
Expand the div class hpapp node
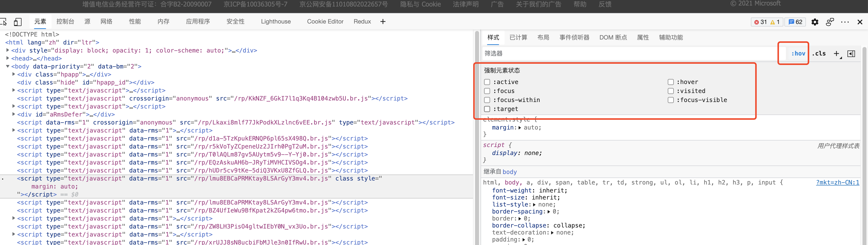[x=14, y=74]
